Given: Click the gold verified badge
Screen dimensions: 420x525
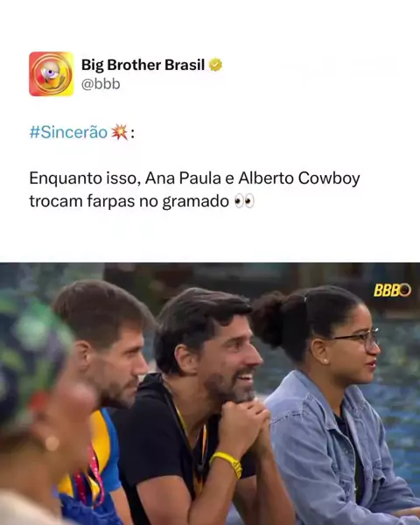Looking at the screenshot, I should (x=215, y=65).
